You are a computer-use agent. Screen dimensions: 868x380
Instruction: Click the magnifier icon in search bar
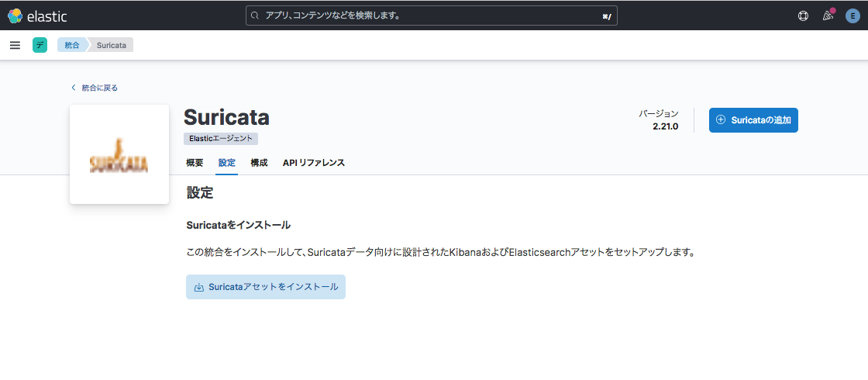255,16
